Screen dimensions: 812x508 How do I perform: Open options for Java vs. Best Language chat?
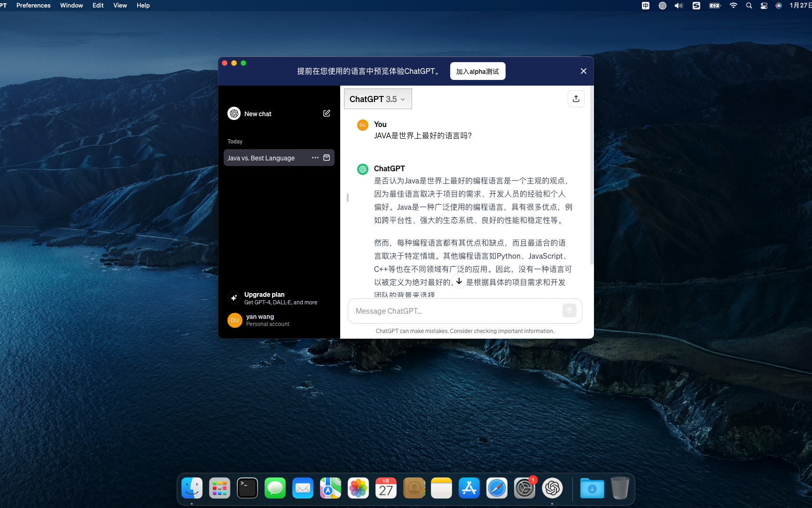tap(315, 158)
